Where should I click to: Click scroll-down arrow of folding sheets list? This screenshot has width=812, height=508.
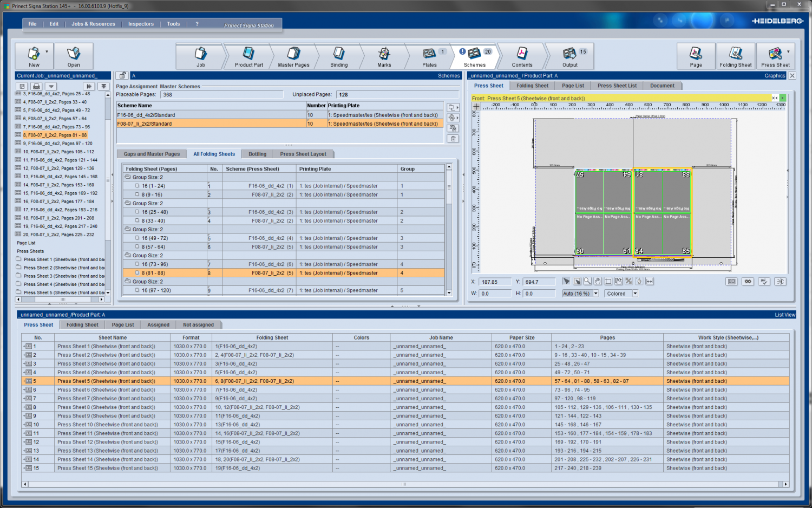449,293
